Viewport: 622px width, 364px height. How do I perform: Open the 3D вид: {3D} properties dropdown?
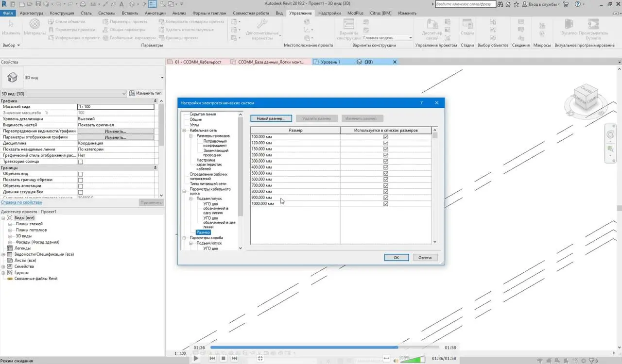64,93
